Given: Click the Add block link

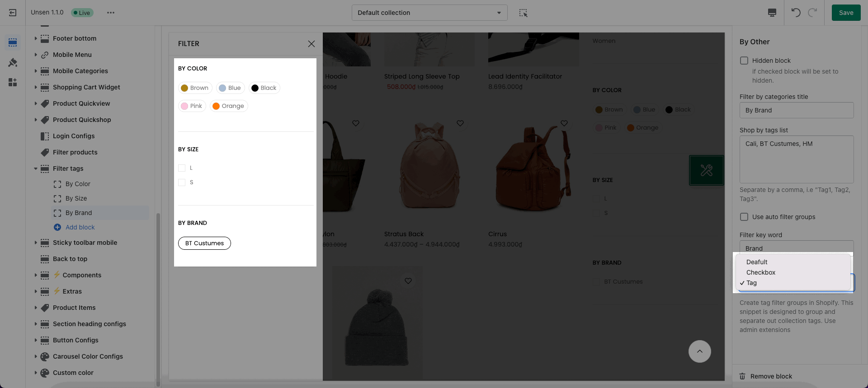Looking at the screenshot, I should click(x=80, y=227).
